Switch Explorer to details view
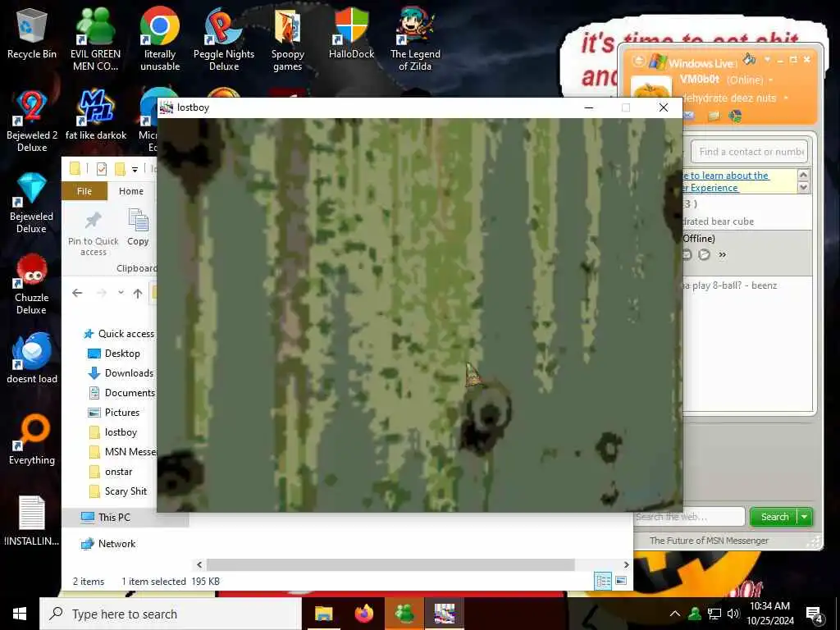Screen dimensions: 840x630 pyautogui.click(x=603, y=581)
